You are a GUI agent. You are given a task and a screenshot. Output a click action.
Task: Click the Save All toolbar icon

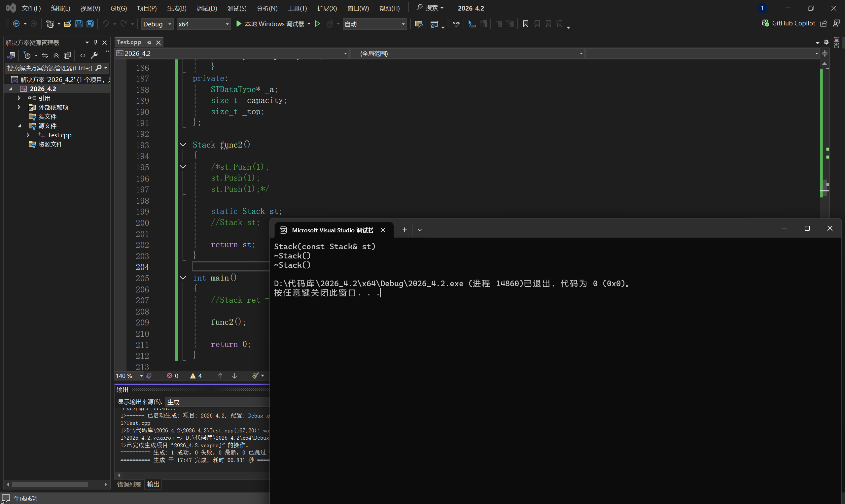(90, 24)
